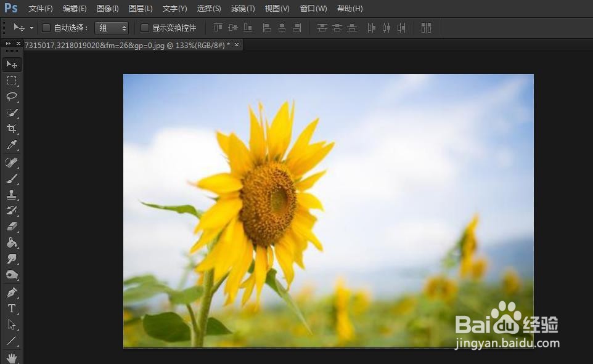Select the Eyedropper tool

tap(12, 145)
